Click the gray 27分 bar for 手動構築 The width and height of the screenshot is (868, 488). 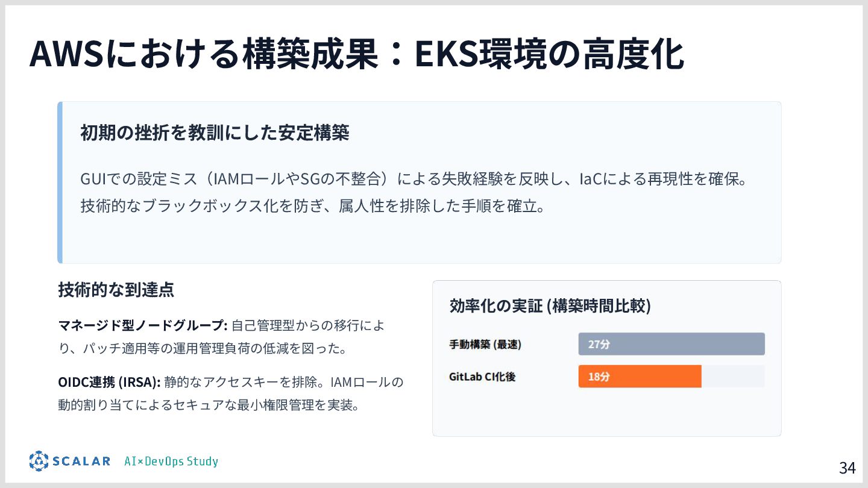[x=671, y=344]
